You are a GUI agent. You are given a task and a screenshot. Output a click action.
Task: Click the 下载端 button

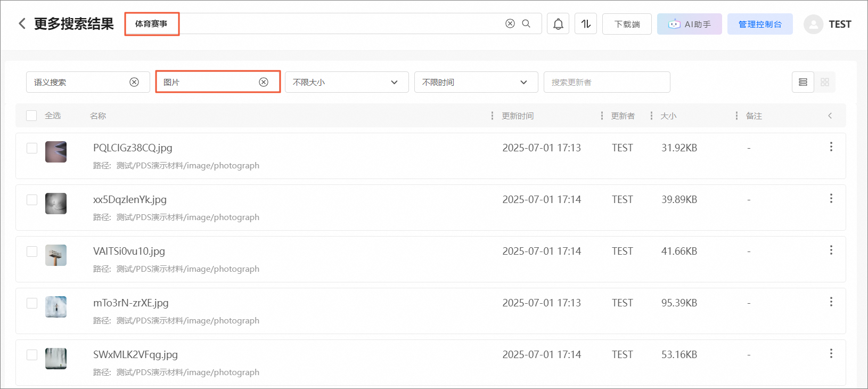[627, 24]
